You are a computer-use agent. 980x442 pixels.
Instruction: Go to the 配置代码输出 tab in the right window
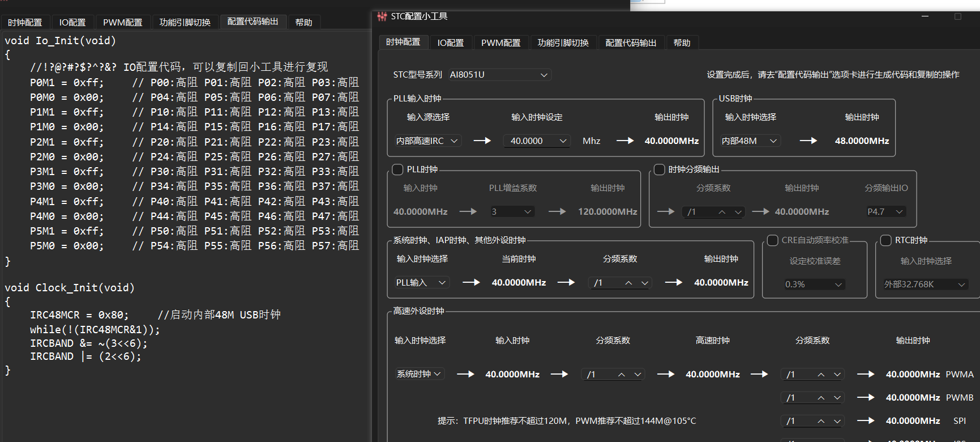[631, 42]
